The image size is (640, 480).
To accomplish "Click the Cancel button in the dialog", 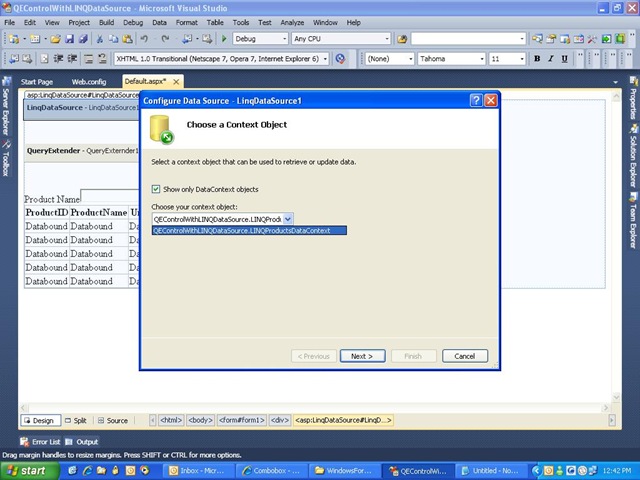I will (x=464, y=356).
